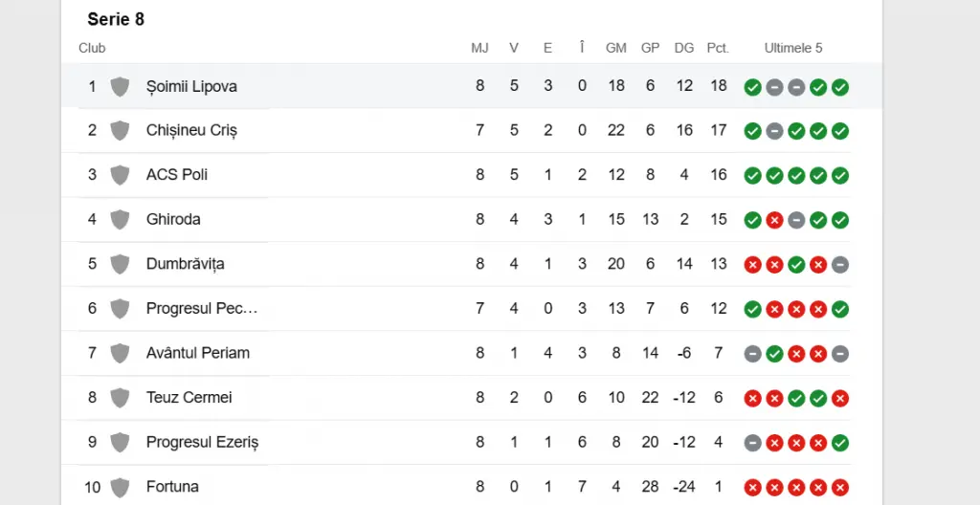
Task: Click the Ultimele 5 column header
Action: (793, 48)
